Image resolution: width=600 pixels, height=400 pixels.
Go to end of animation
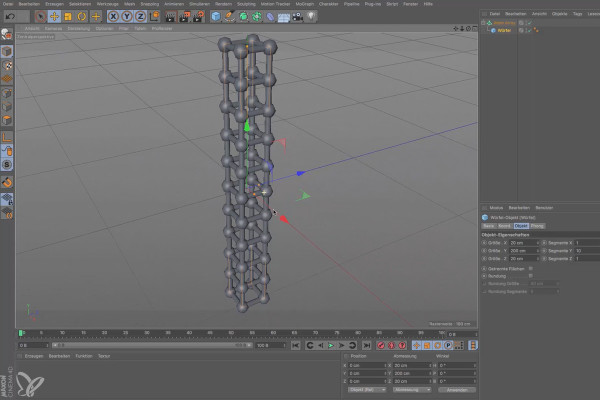point(367,346)
